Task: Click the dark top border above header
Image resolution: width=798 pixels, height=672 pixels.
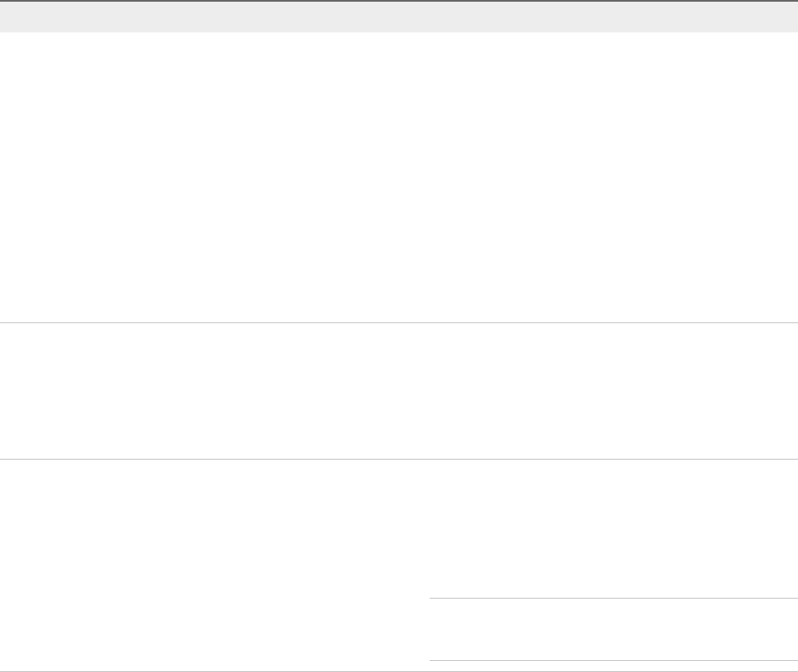Action: tap(399, 1)
